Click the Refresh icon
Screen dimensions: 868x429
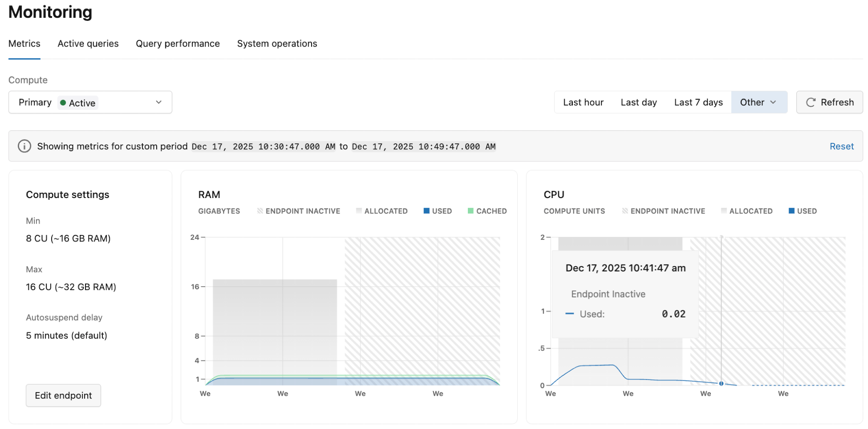click(x=811, y=102)
